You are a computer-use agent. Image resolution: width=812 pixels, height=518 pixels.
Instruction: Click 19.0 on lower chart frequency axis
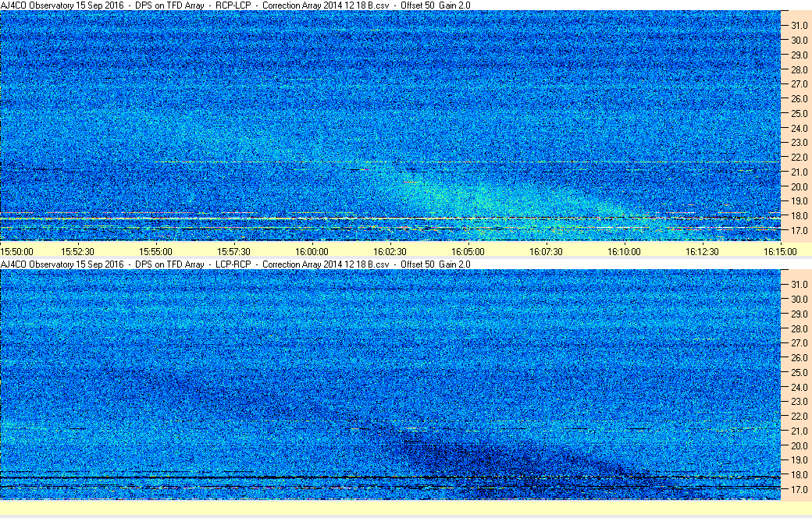click(x=799, y=460)
